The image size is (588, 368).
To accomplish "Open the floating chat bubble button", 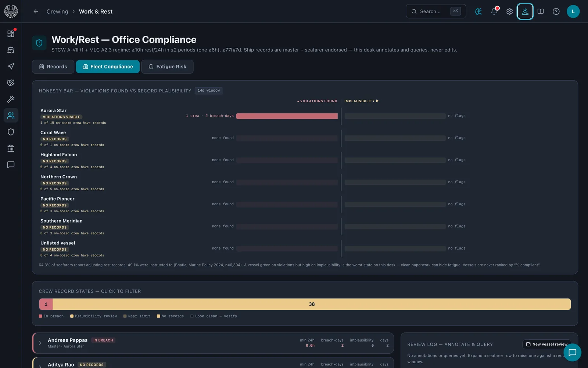I will (x=572, y=353).
